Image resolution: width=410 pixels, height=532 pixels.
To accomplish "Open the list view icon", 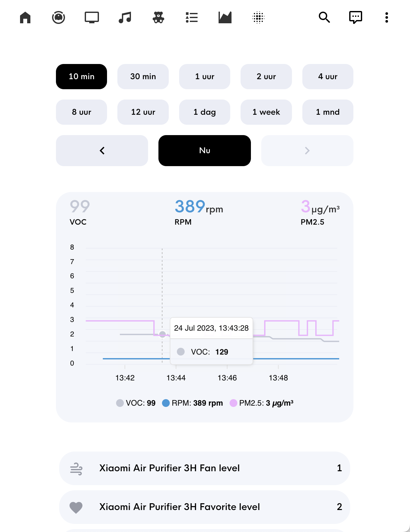I will click(x=192, y=17).
